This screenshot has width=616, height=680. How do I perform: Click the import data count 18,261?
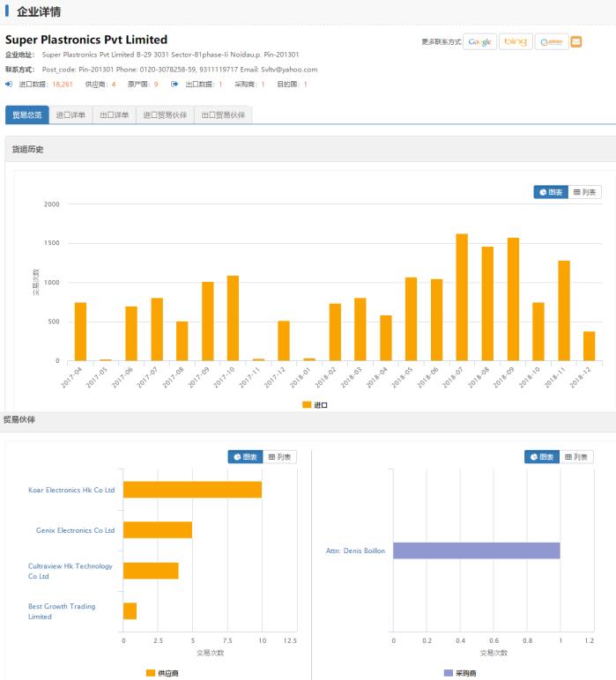coord(62,85)
